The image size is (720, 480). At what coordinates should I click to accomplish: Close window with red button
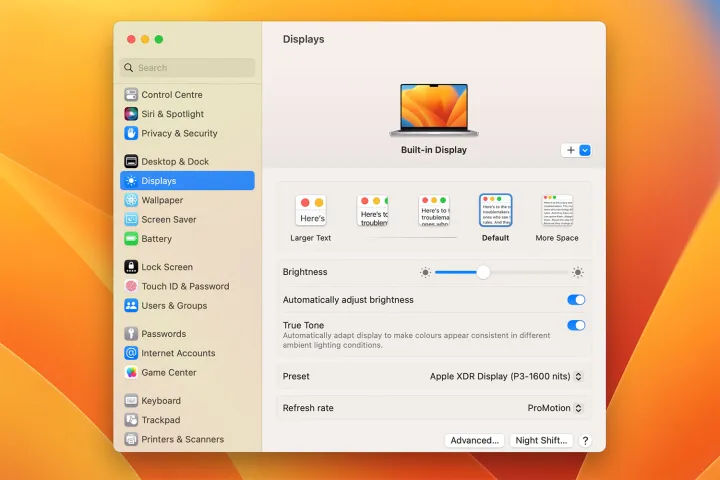[x=131, y=39]
